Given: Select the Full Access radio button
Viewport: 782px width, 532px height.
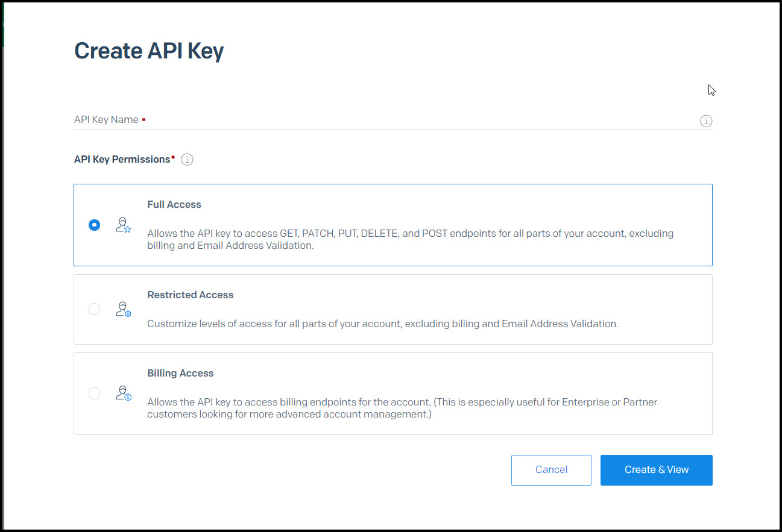Looking at the screenshot, I should point(94,225).
